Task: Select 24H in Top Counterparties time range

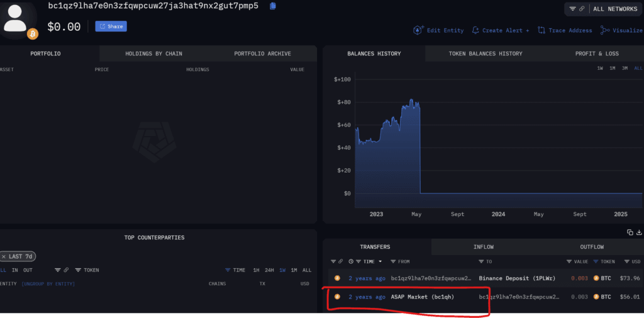Action: pyautogui.click(x=269, y=270)
